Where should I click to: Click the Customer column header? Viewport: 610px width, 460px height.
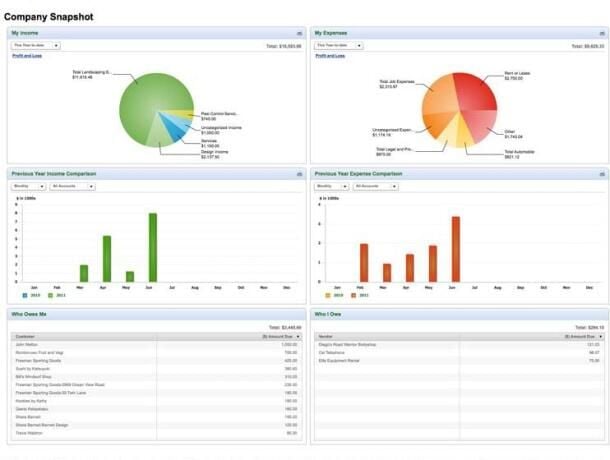(x=84, y=336)
